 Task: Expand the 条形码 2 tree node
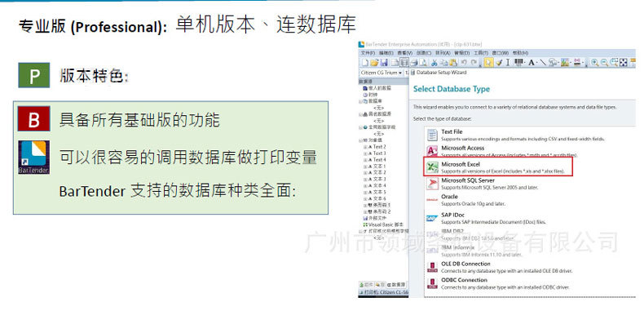[365, 211]
